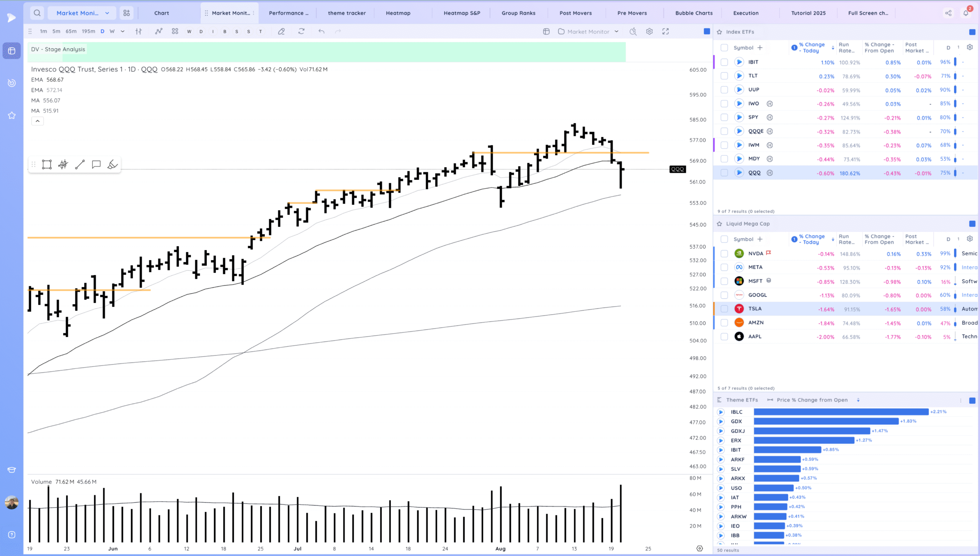Collapse the indicator legend chevron
This screenshot has width=980, height=556.
[x=37, y=121]
